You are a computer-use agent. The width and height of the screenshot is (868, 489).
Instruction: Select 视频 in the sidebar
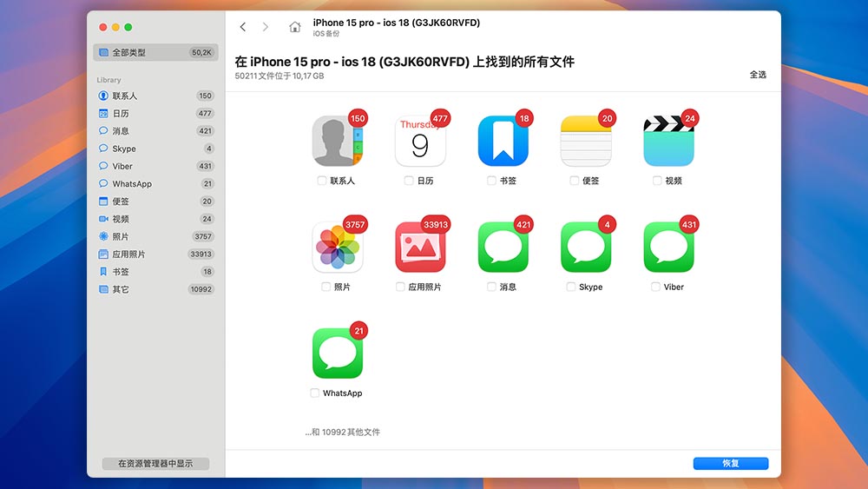[x=155, y=219]
